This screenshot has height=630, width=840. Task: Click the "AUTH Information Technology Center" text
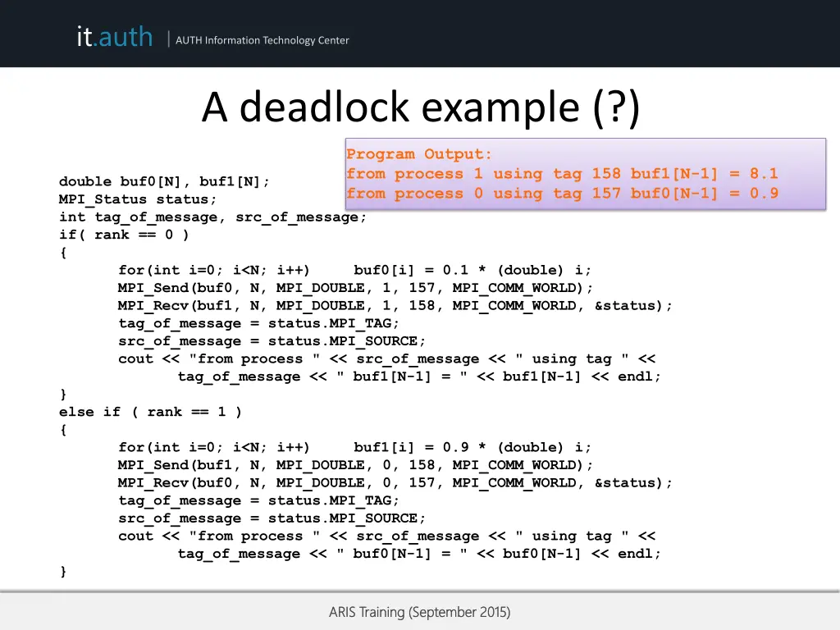(x=262, y=40)
